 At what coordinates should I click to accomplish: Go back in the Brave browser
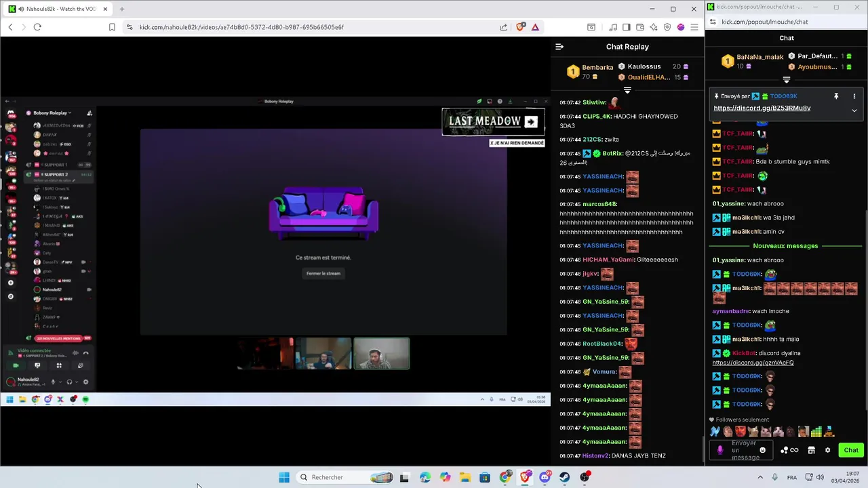coord(10,27)
